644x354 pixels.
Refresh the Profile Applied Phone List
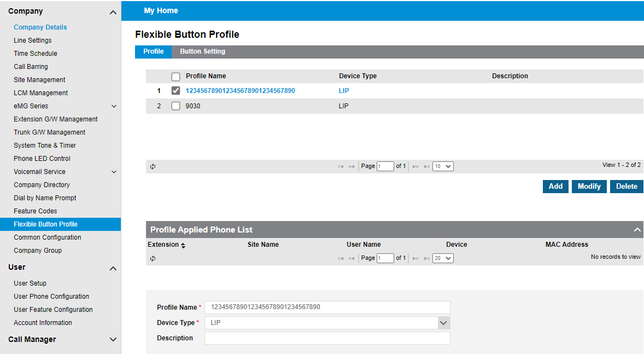click(153, 258)
